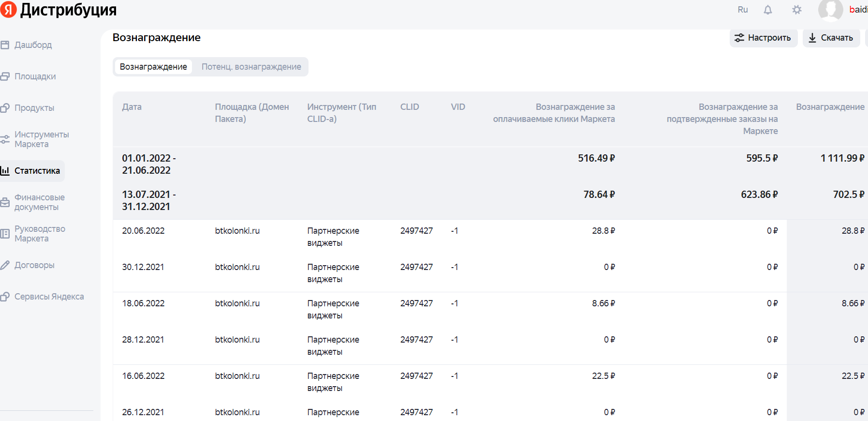The image size is (868, 421).
Task: Click CLID 2497427 in the 18.06.2022 row
Action: pyautogui.click(x=416, y=303)
